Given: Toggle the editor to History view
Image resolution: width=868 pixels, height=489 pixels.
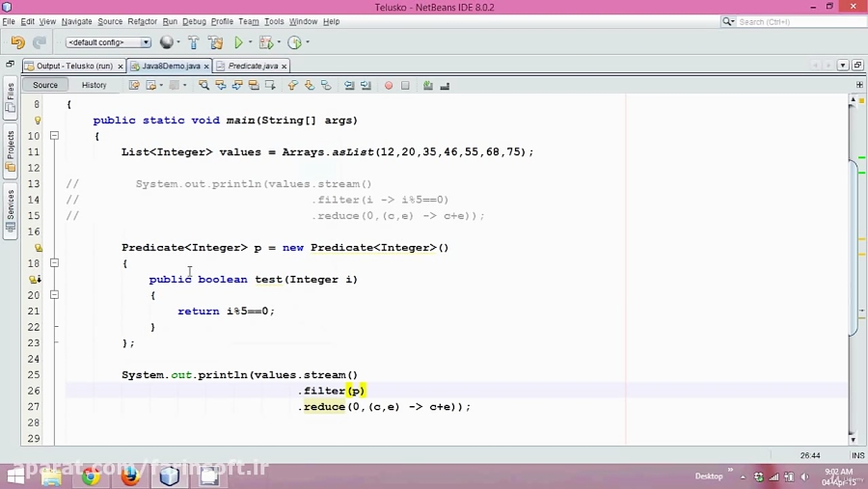Looking at the screenshot, I should [x=95, y=85].
